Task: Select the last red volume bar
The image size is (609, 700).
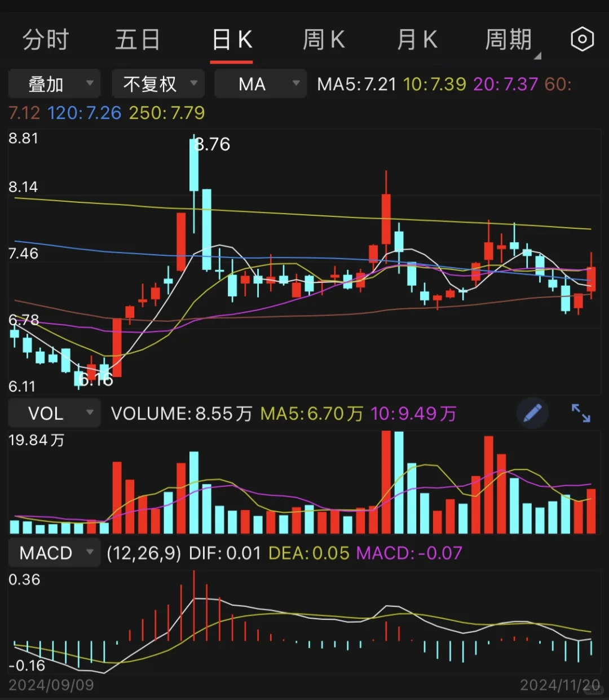Action: coord(591,511)
